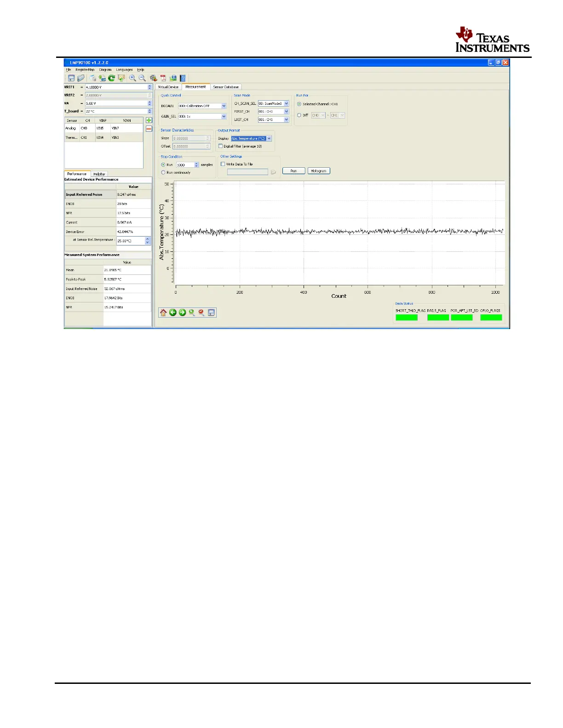
Task: Select Run continously radio button
Action: point(163,172)
